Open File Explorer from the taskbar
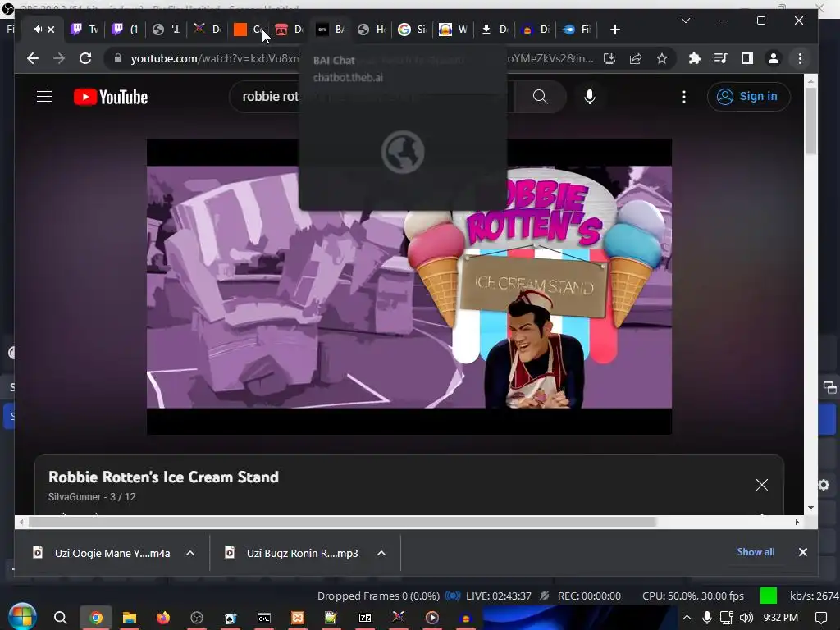 129,618
